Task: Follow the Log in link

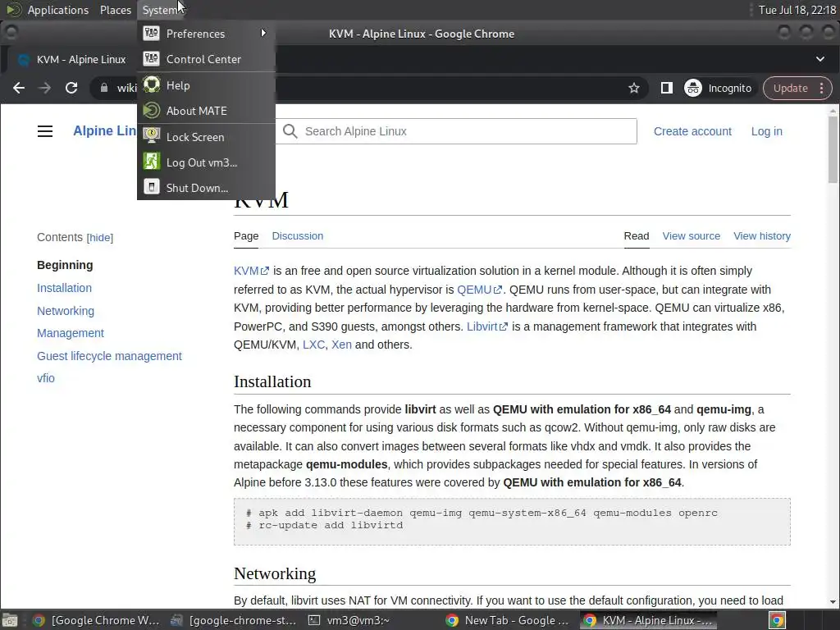Action: pos(767,131)
